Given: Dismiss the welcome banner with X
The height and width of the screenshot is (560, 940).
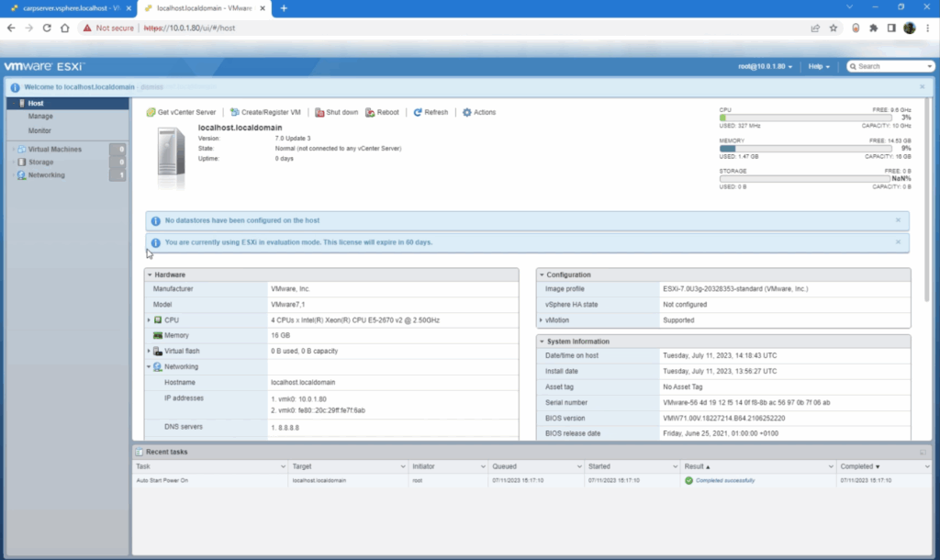Looking at the screenshot, I should coord(922,87).
